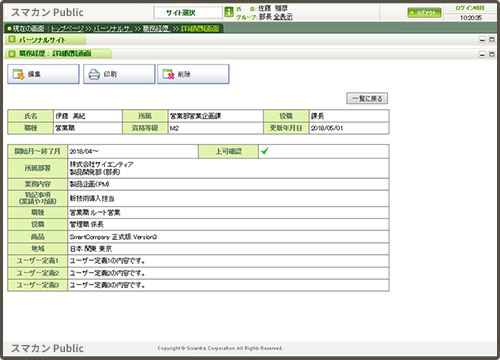Select the ユーザー定義2の内容です。 value
500x360 pixels.
tap(228, 273)
